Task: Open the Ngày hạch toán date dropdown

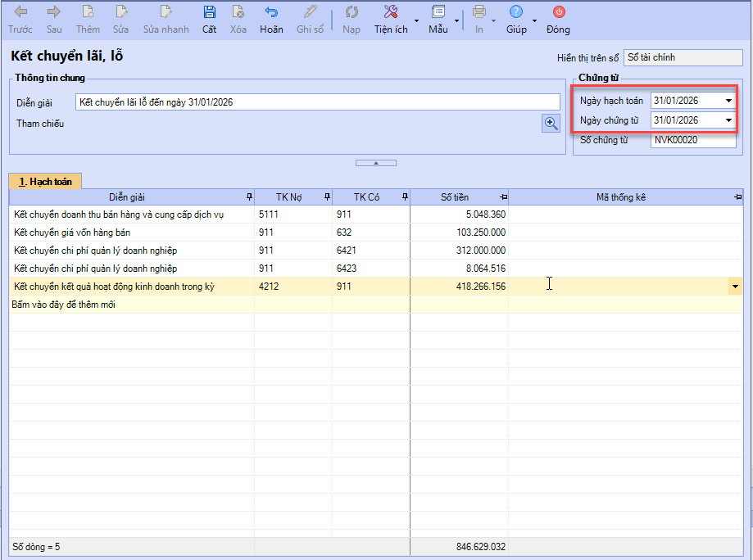Action: point(728,102)
